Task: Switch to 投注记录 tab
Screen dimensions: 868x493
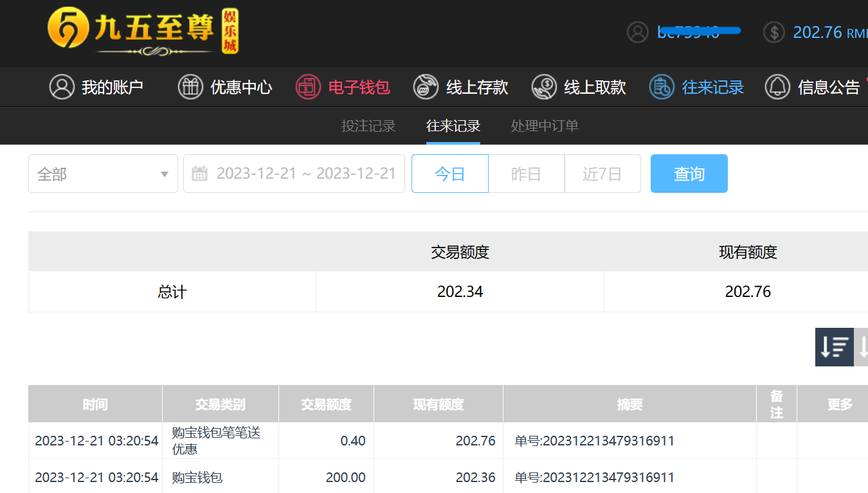Action: (368, 126)
